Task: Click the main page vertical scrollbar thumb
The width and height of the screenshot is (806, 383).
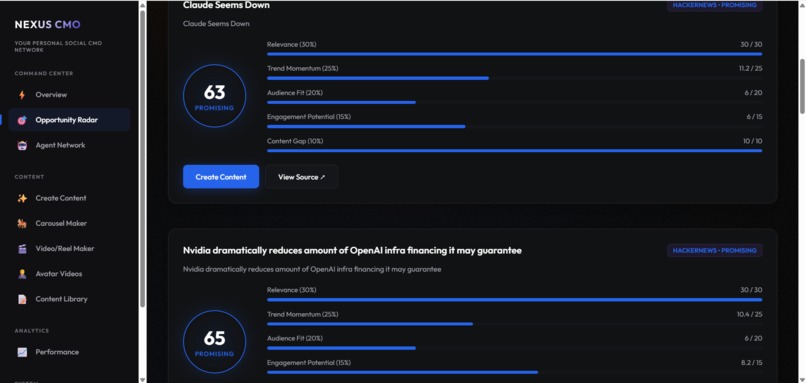Action: click(801, 86)
